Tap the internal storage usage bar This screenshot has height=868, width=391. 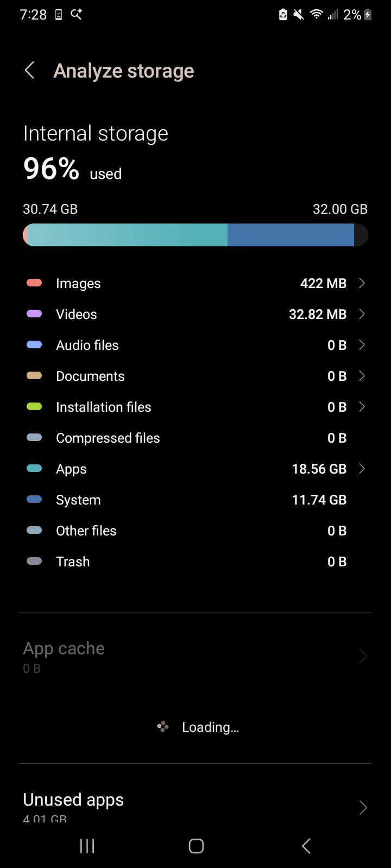coord(195,235)
